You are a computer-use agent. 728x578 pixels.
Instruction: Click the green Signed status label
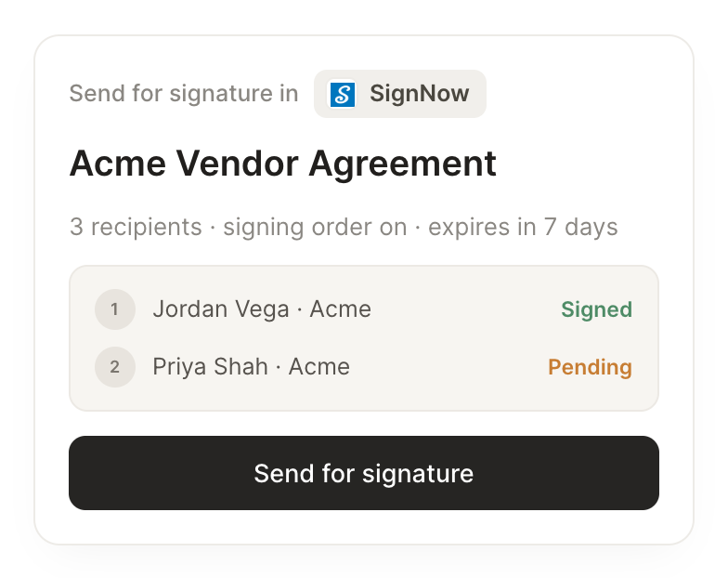[596, 309]
